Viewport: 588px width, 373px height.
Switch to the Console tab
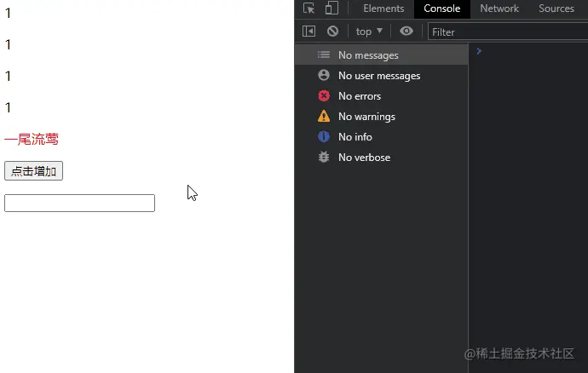pyautogui.click(x=441, y=9)
